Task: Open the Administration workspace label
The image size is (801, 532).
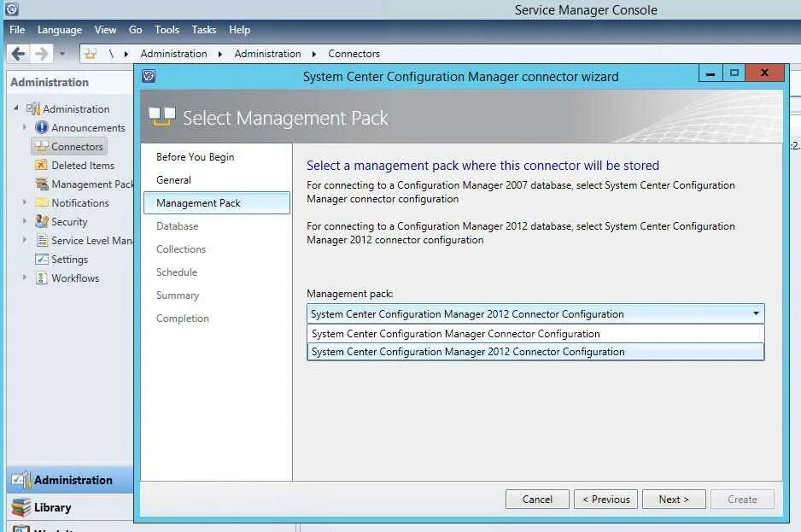Action: click(x=73, y=480)
